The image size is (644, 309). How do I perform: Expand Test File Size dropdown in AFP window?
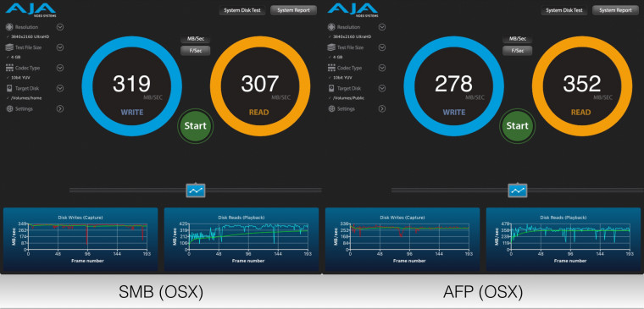pyautogui.click(x=382, y=47)
